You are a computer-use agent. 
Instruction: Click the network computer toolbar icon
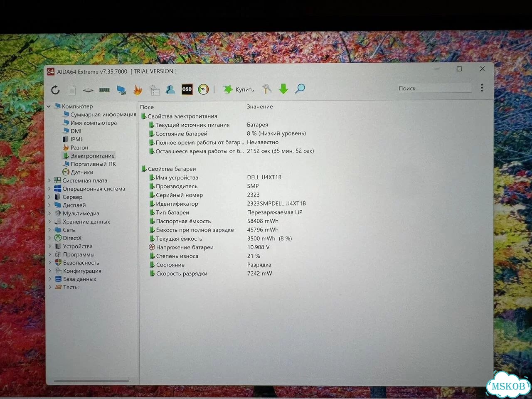click(x=121, y=90)
